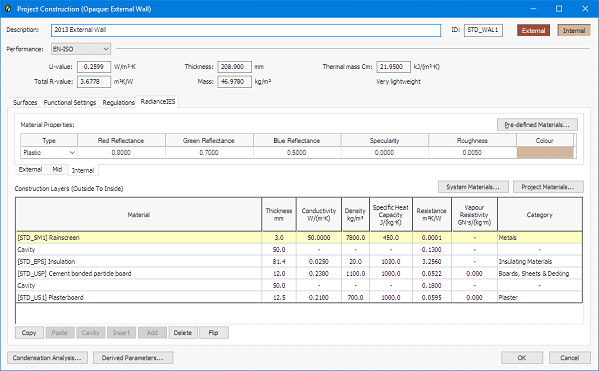This screenshot has width=599, height=371.
Task: Select the second Cavity layer with resistance 0.1800
Action: point(299,285)
